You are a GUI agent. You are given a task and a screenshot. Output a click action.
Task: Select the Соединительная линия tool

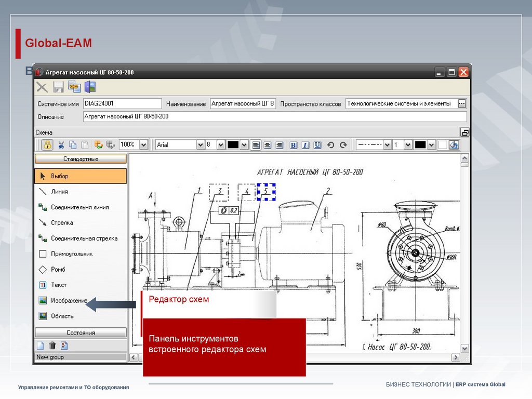(x=81, y=207)
